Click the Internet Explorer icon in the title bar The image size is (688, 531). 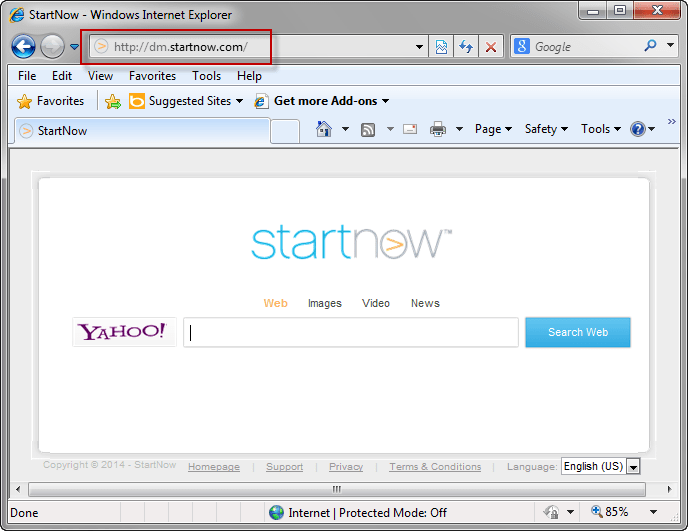point(17,15)
